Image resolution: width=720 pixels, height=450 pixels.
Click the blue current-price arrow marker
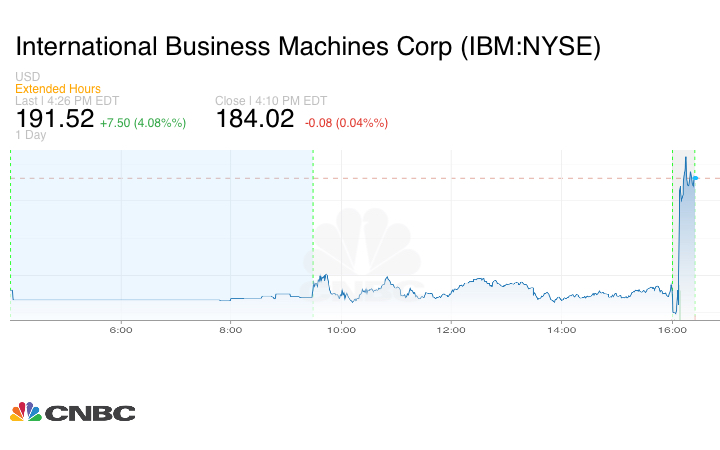(694, 178)
